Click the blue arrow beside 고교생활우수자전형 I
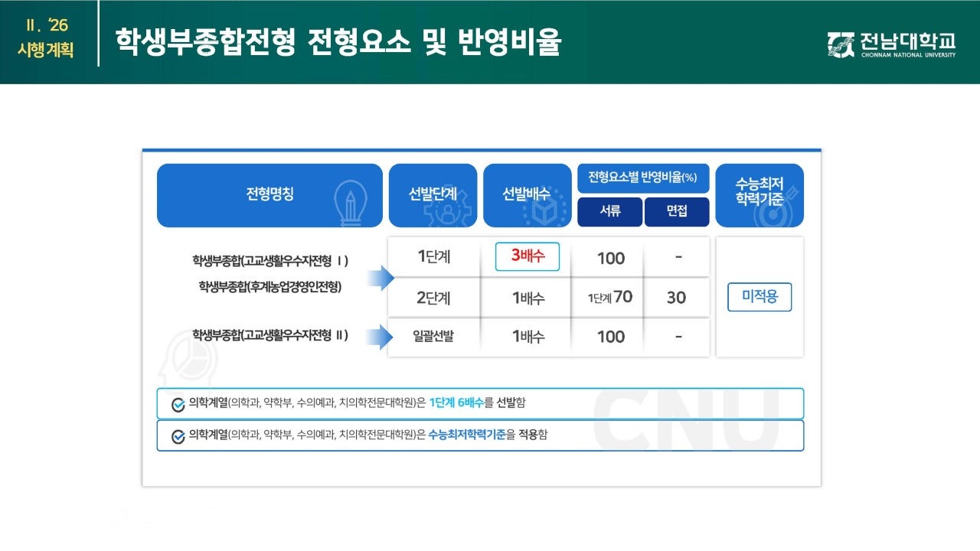Image resolution: width=980 pixels, height=551 pixels. point(381,277)
